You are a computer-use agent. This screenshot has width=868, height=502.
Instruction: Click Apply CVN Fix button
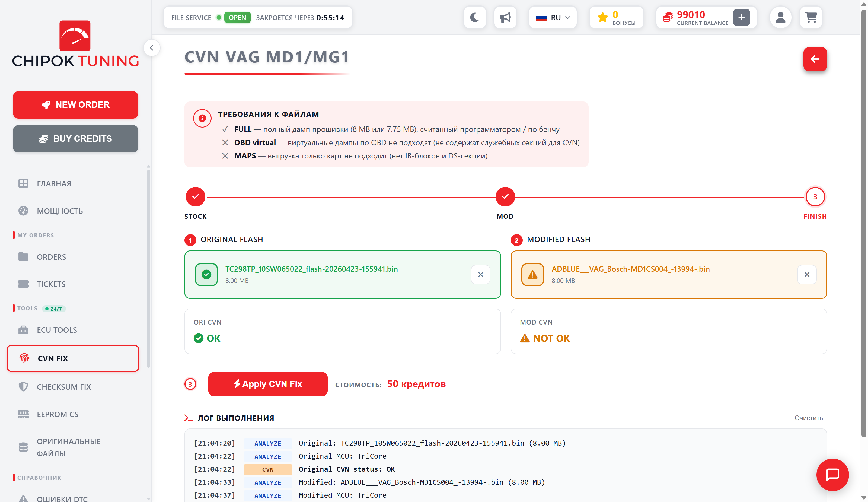(x=268, y=384)
